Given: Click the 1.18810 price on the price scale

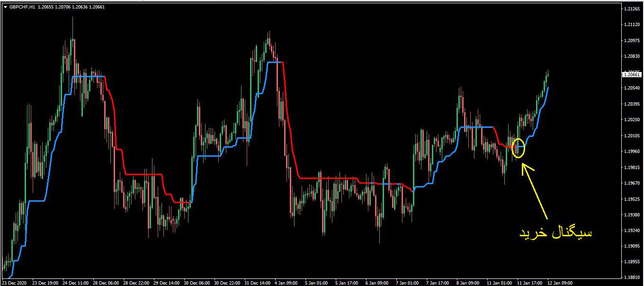Looking at the screenshot, I should pos(633,277).
